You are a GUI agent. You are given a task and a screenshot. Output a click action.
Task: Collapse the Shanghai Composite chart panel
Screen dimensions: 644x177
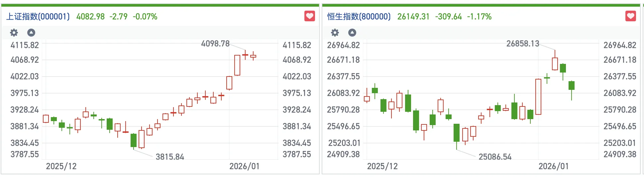pyautogui.click(x=31, y=33)
